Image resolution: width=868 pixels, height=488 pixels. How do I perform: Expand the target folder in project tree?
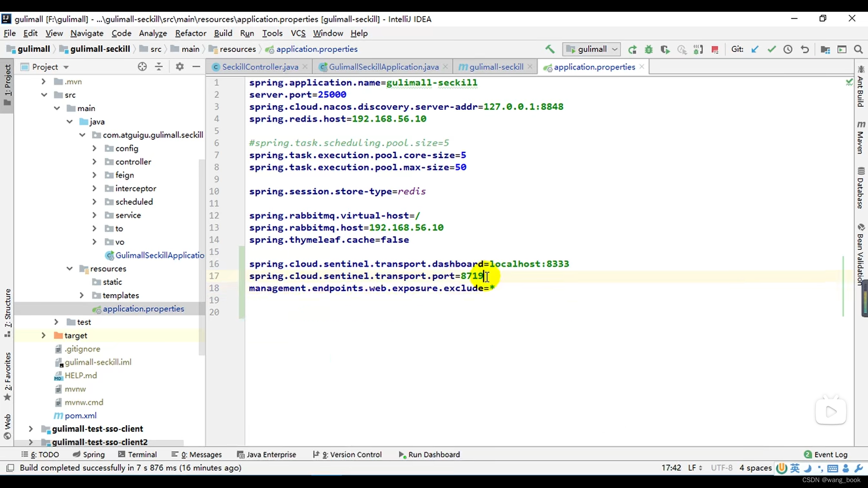pos(42,335)
